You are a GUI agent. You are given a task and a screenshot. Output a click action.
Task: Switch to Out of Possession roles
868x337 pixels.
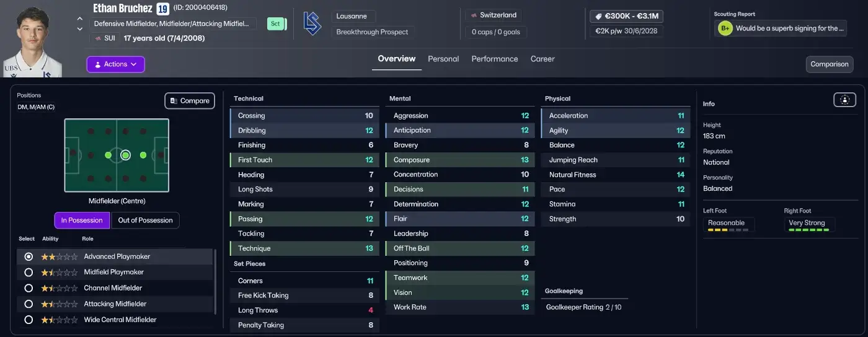click(145, 221)
